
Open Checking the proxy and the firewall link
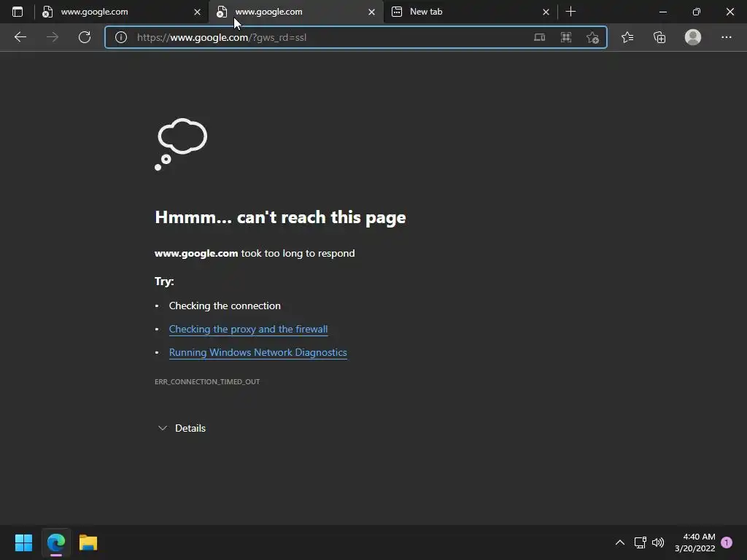pyautogui.click(x=248, y=329)
